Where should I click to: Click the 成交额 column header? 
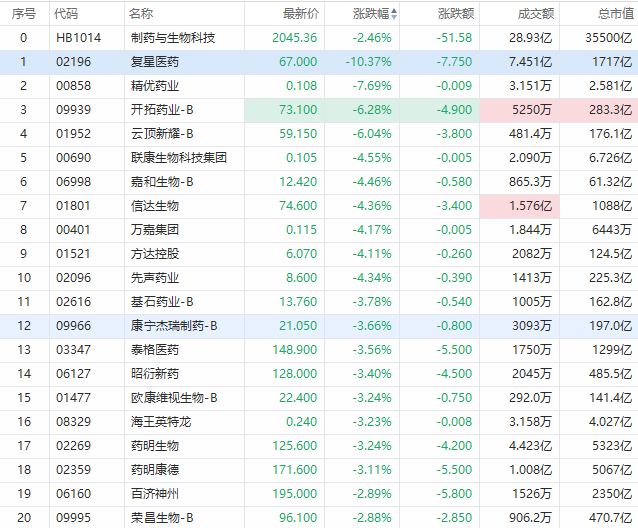(x=535, y=14)
